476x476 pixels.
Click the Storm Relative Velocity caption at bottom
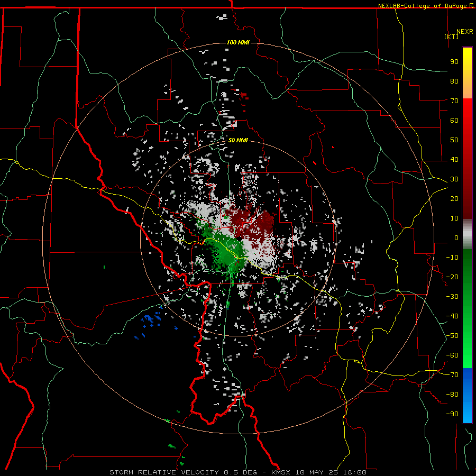tap(238, 472)
